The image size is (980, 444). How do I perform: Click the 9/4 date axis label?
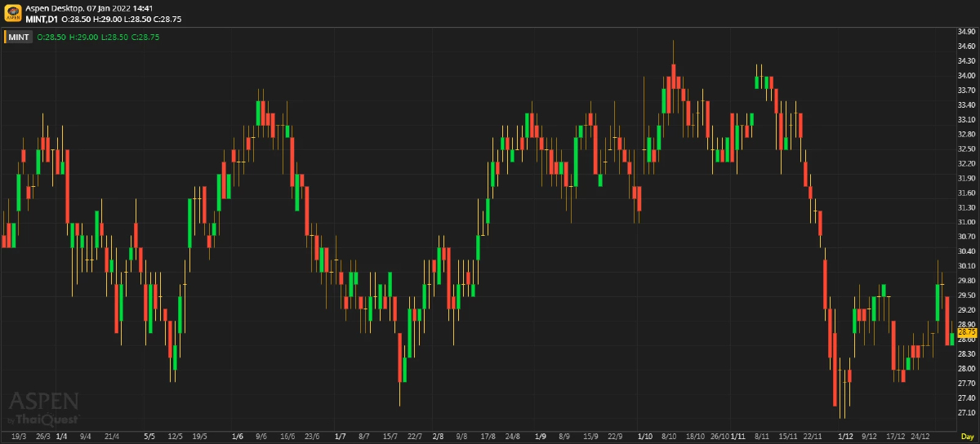coord(85,437)
